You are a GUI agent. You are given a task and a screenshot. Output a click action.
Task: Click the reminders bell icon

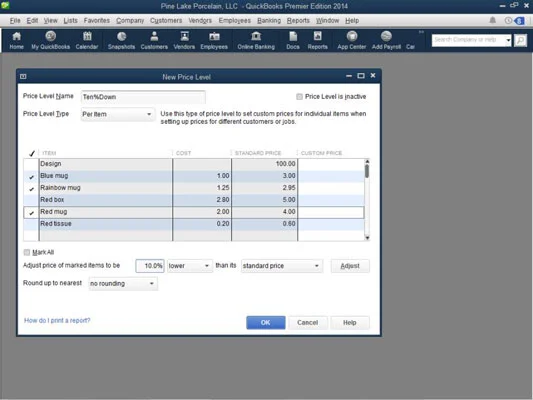click(492, 20)
